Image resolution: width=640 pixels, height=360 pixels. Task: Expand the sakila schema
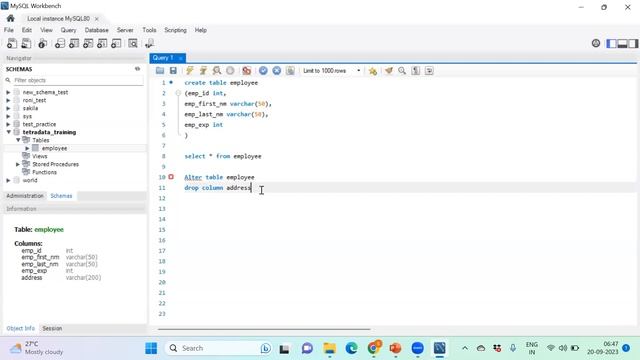point(8,108)
